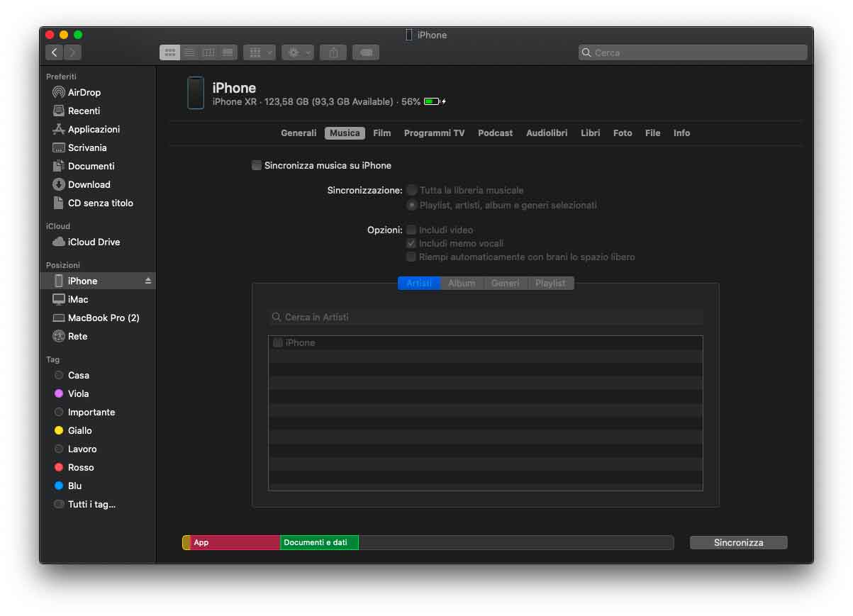Go forward with the right chevron button
Viewport: 853px width, 616px height.
pyautogui.click(x=73, y=52)
